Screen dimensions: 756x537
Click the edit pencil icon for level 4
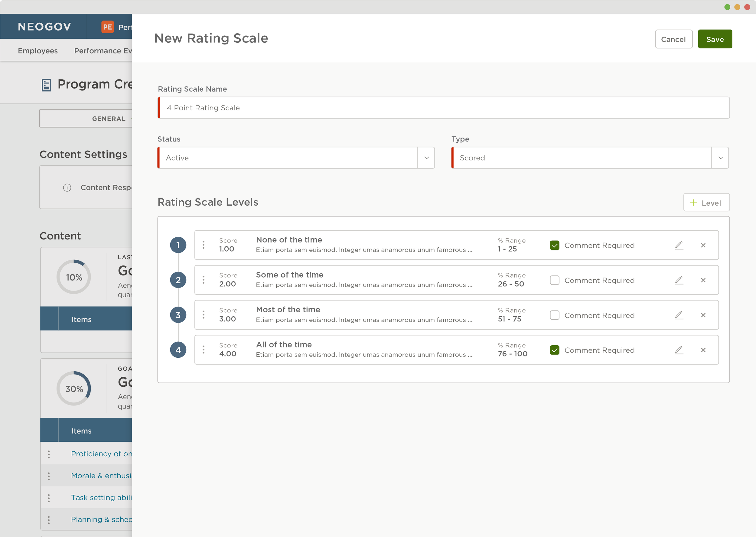[x=679, y=349]
